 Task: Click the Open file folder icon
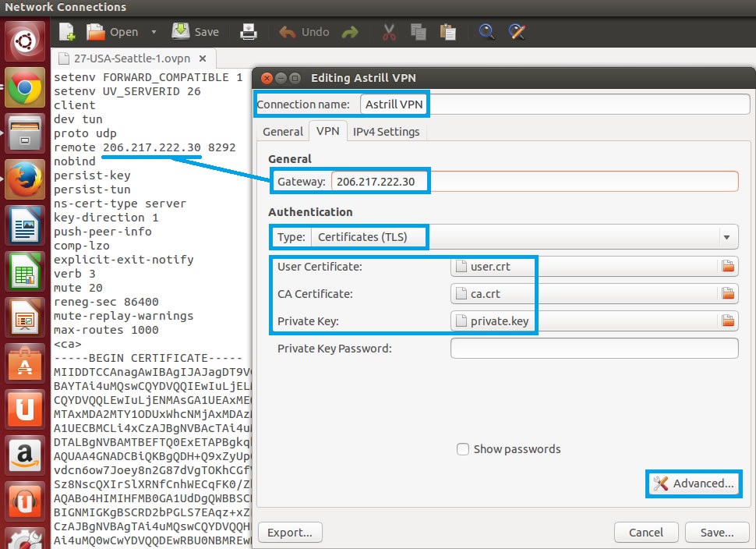click(x=95, y=32)
